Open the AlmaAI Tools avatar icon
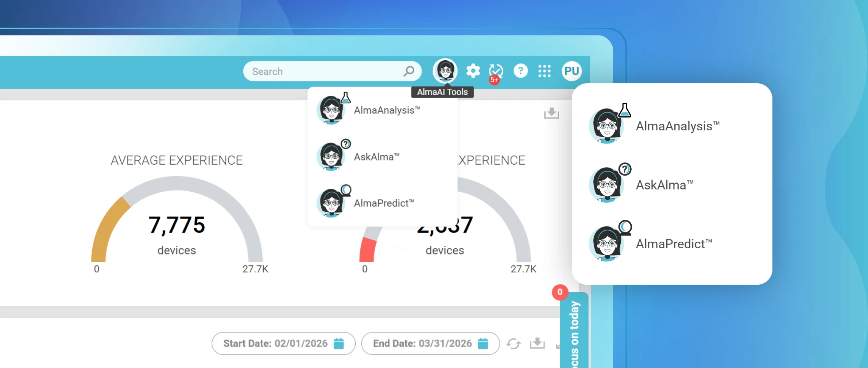Viewport: 868px width, 368px height. point(445,71)
